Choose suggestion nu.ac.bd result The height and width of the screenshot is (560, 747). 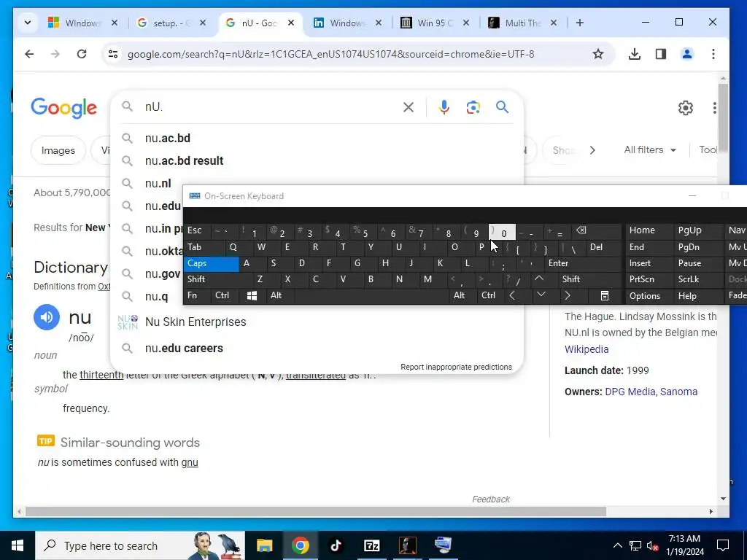pos(184,161)
